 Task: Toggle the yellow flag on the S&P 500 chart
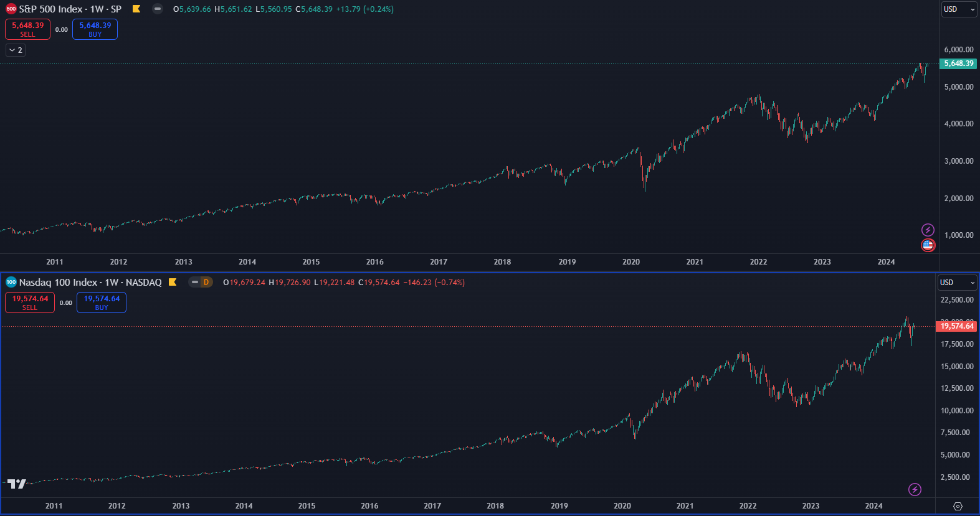[x=136, y=9]
